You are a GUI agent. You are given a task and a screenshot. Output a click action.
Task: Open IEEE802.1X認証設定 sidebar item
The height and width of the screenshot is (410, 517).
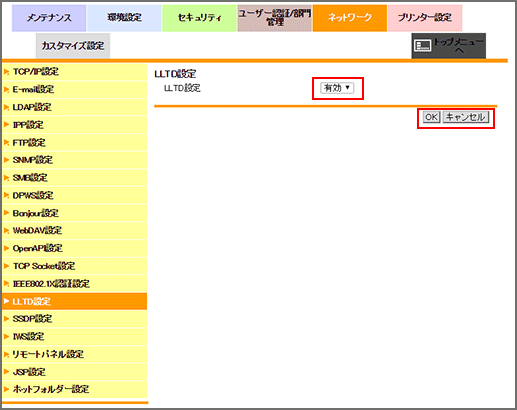point(75,284)
